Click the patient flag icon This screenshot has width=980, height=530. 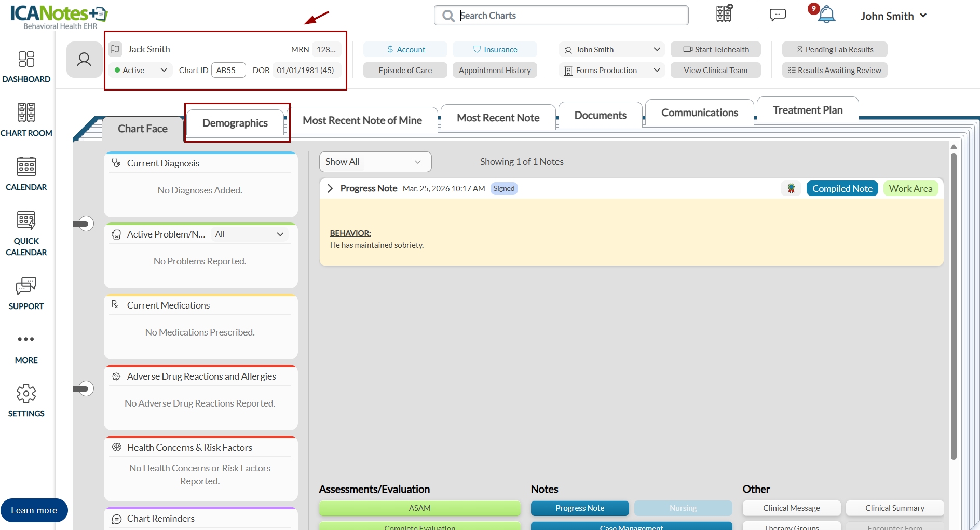115,49
